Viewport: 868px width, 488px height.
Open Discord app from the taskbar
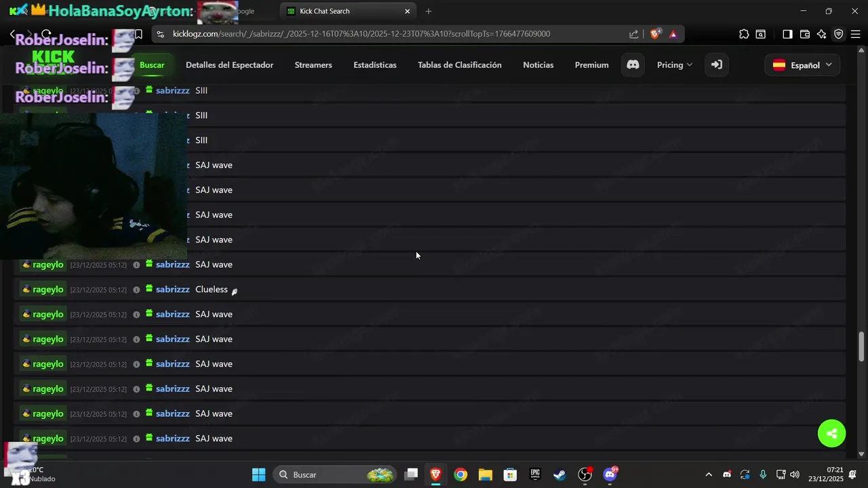610,474
